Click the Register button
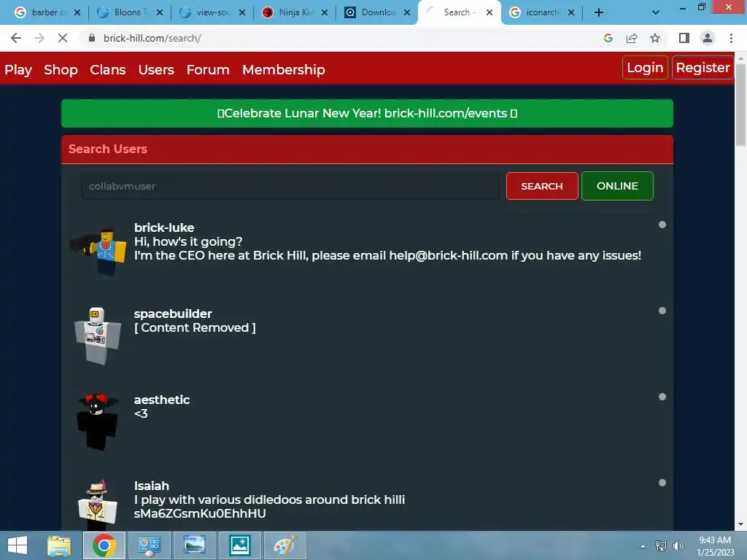Viewport: 747px width, 560px height. click(x=703, y=68)
